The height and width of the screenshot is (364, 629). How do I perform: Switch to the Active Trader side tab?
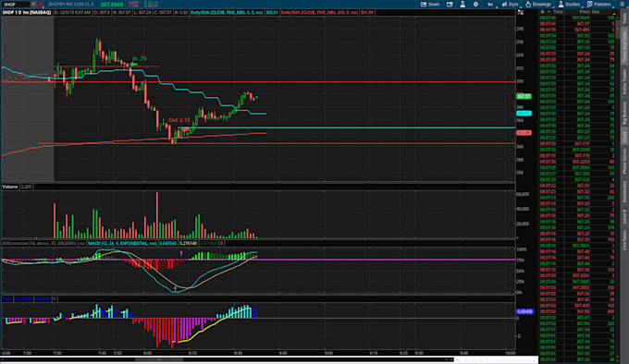click(x=624, y=81)
